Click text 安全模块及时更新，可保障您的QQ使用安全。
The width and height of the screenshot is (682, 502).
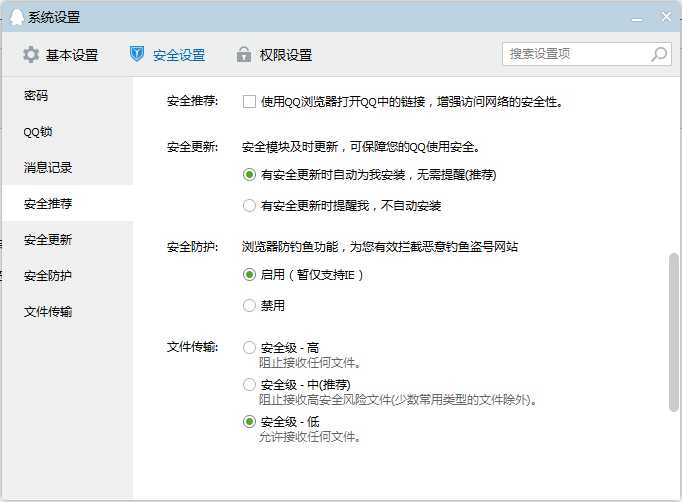361,147
